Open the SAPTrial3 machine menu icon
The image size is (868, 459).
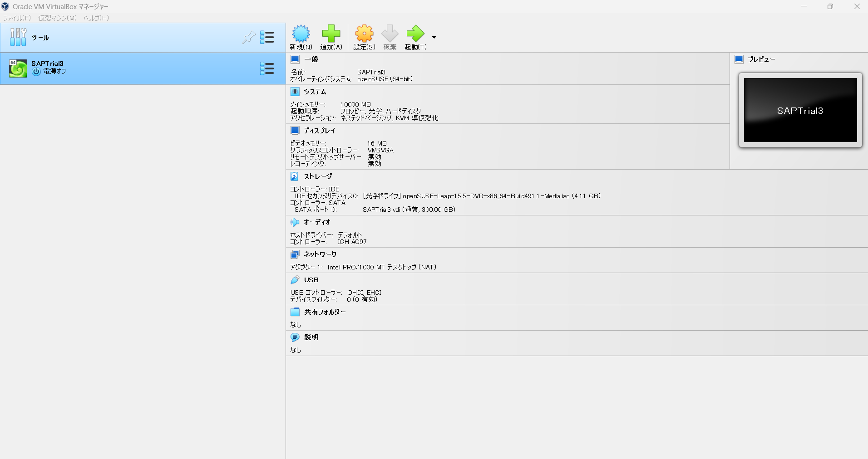267,68
